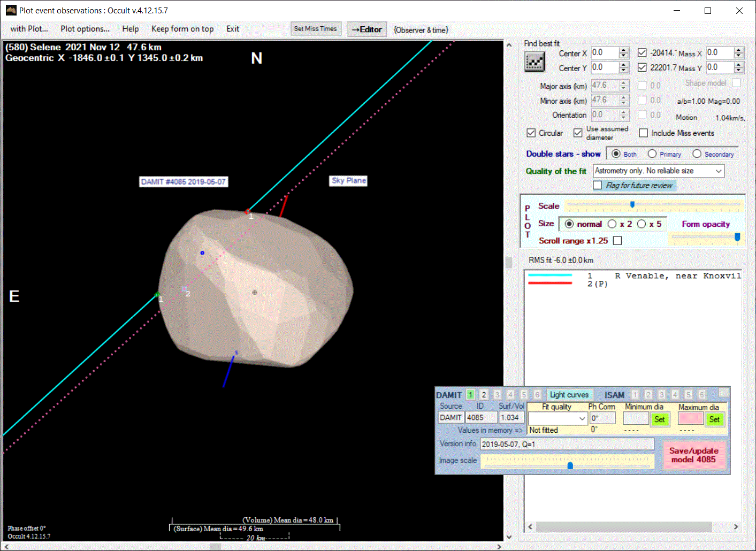Screen dimensions: 756x551
Task: Set plot size to x 2
Action: pos(613,224)
